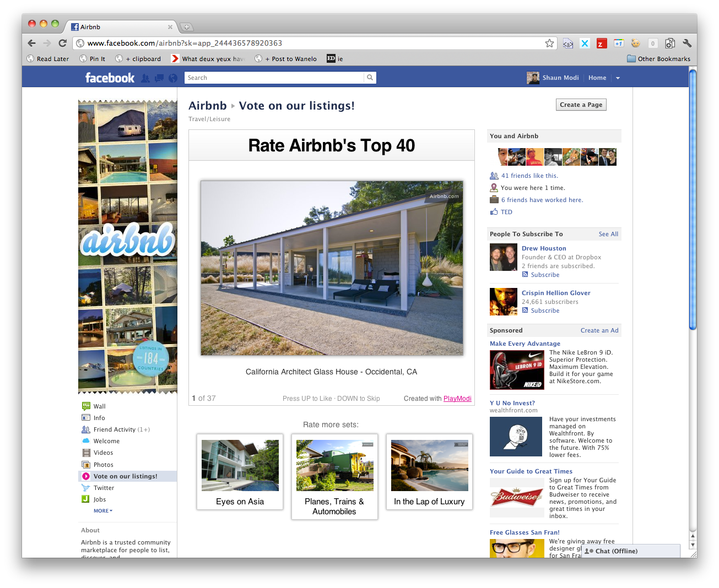Click Shaun Modi profile picture

tap(533, 78)
